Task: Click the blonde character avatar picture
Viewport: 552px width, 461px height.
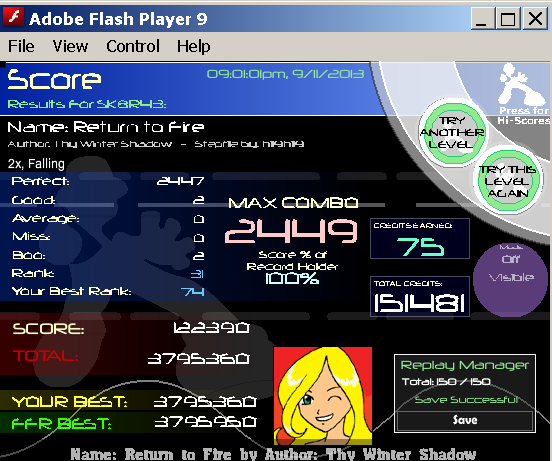Action: click(x=323, y=396)
